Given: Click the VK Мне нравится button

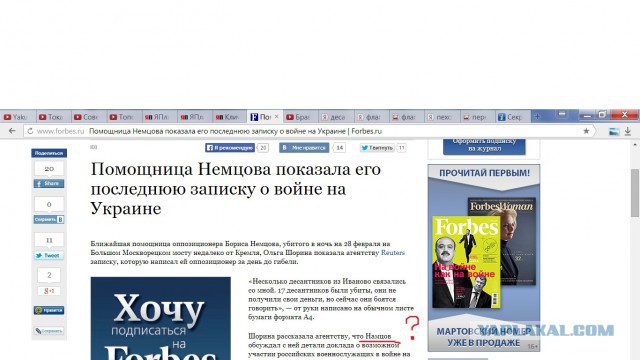Looking at the screenshot, I should [x=304, y=148].
